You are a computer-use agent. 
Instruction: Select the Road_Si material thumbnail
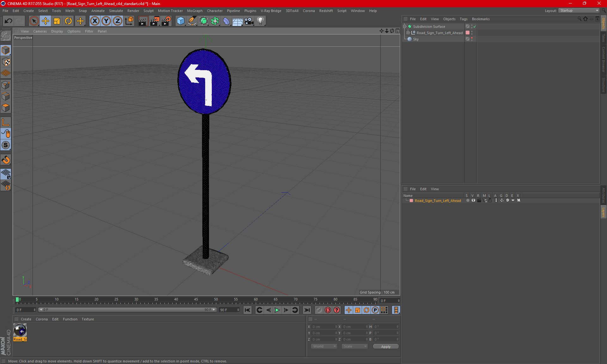[20, 331]
